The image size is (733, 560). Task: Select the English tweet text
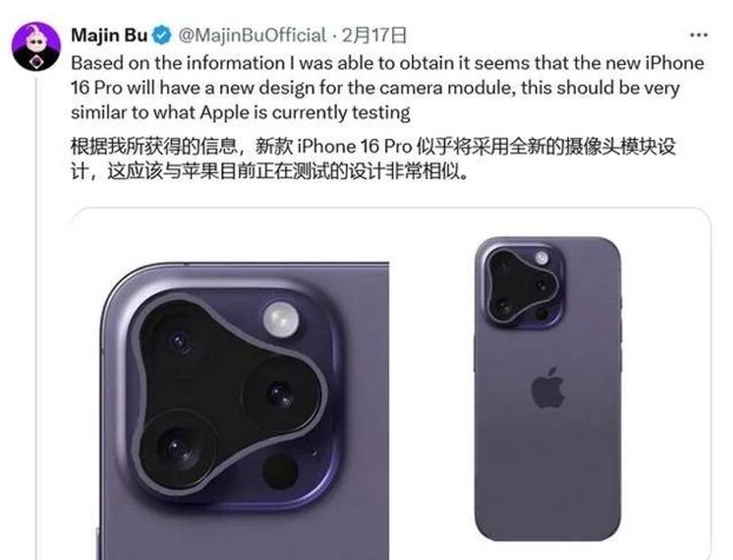(387, 88)
